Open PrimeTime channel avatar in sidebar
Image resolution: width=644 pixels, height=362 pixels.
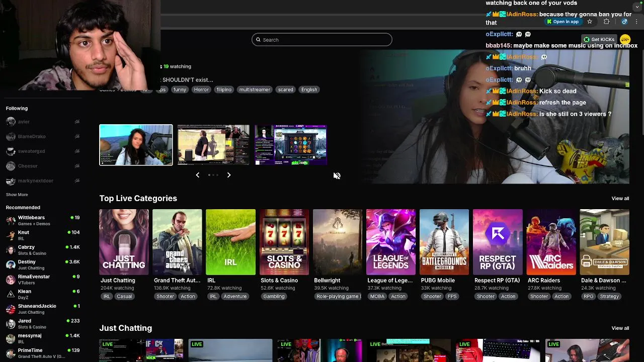coord(11,353)
